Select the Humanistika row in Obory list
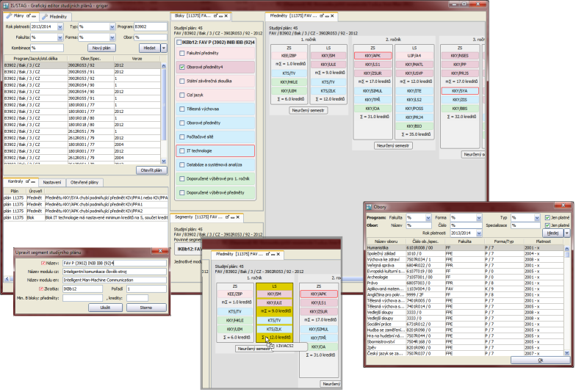The height and width of the screenshot is (392, 576). tap(466, 248)
